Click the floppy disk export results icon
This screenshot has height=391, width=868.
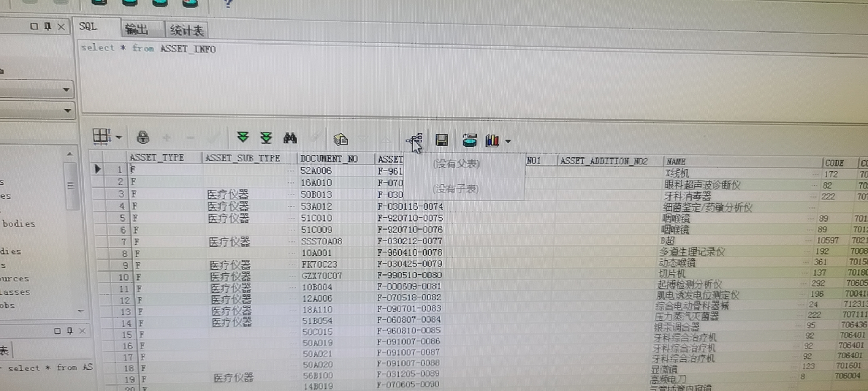pyautogui.click(x=442, y=140)
